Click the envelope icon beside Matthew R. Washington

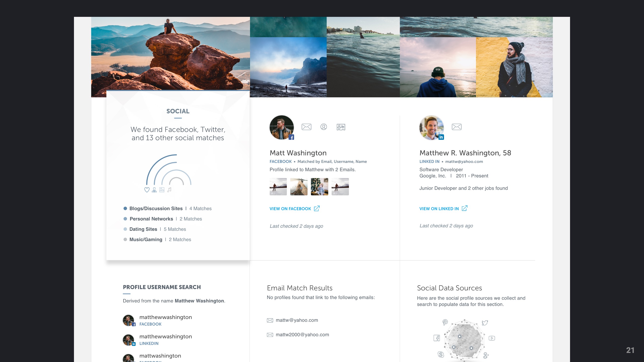(456, 127)
